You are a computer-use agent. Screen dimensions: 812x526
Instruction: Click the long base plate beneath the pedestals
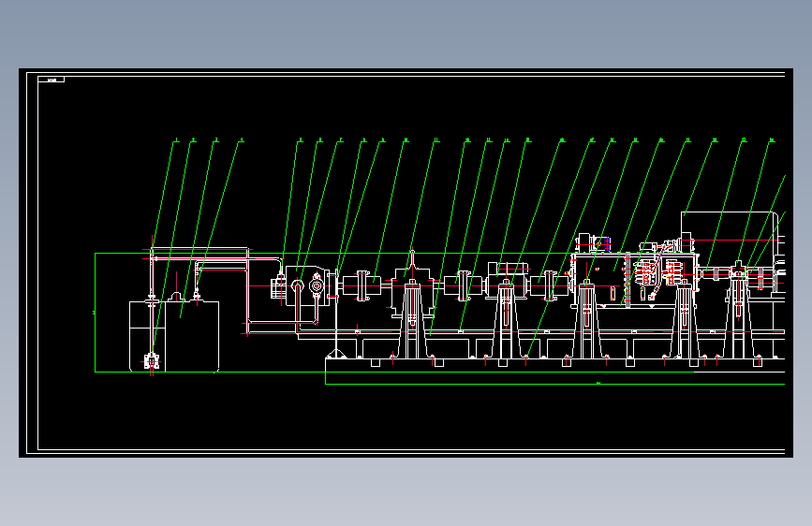tap(554, 365)
